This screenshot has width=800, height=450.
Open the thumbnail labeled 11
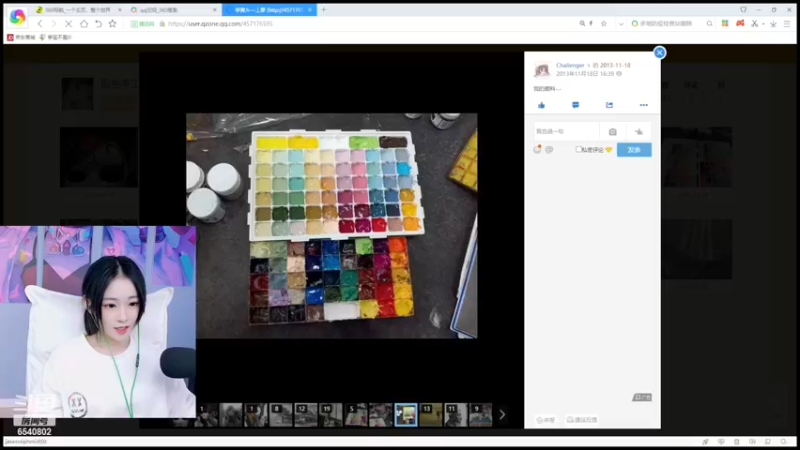pos(456,415)
